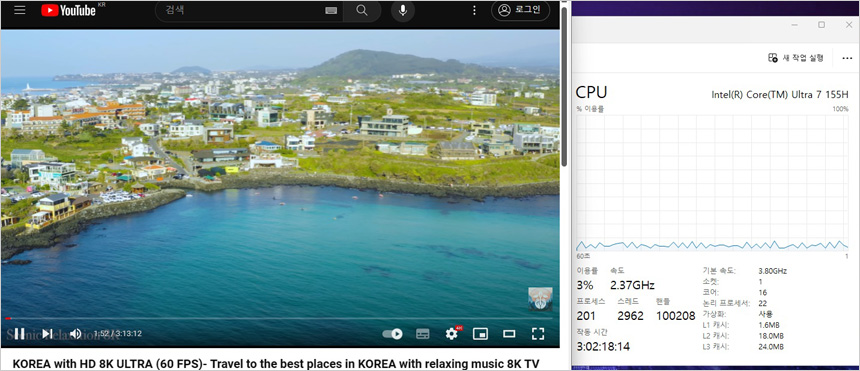Click 새 작업 실행 in Task Manager
Viewport: 860px width, 371px height.
coord(796,58)
